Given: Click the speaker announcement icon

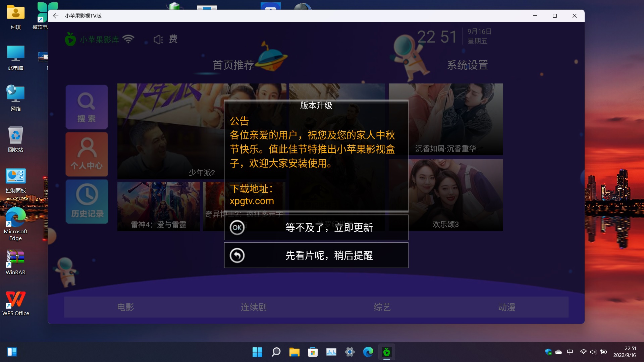Looking at the screenshot, I should (158, 40).
